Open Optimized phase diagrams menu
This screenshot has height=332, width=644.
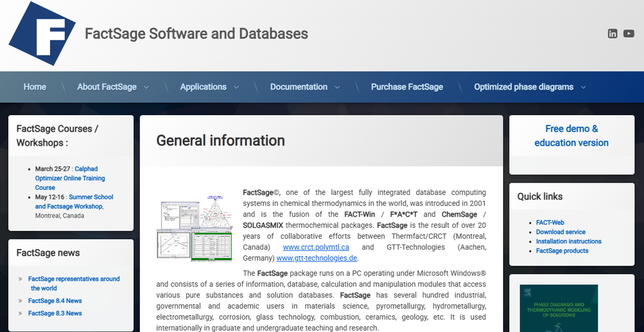524,87
